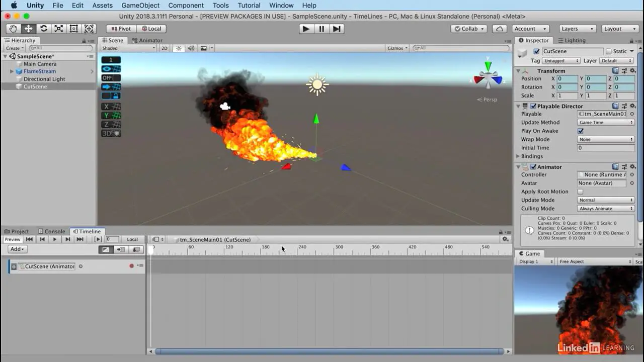Enable the Static checkbox
The width and height of the screenshot is (644, 362).
[x=608, y=51]
